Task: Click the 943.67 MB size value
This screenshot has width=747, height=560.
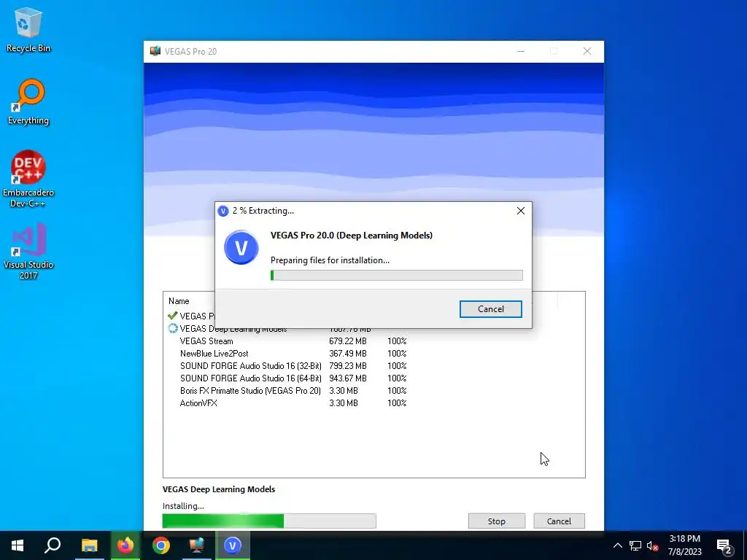Action: (x=348, y=378)
